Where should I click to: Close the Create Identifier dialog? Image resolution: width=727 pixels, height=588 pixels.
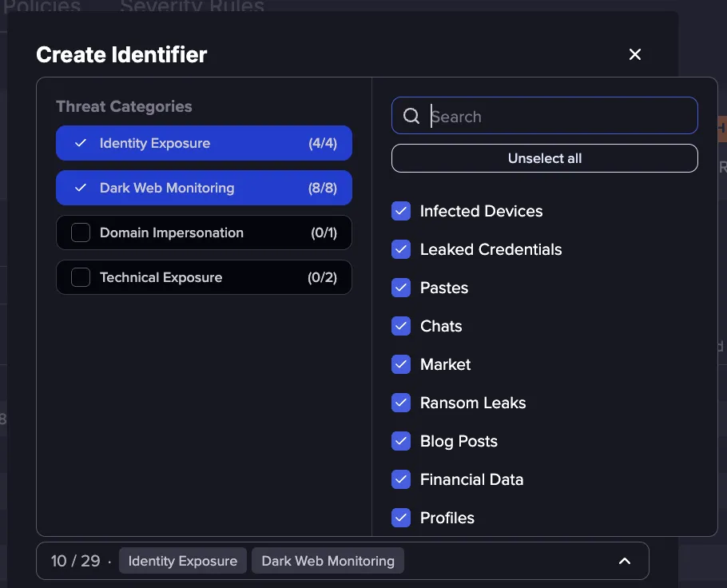tap(635, 54)
